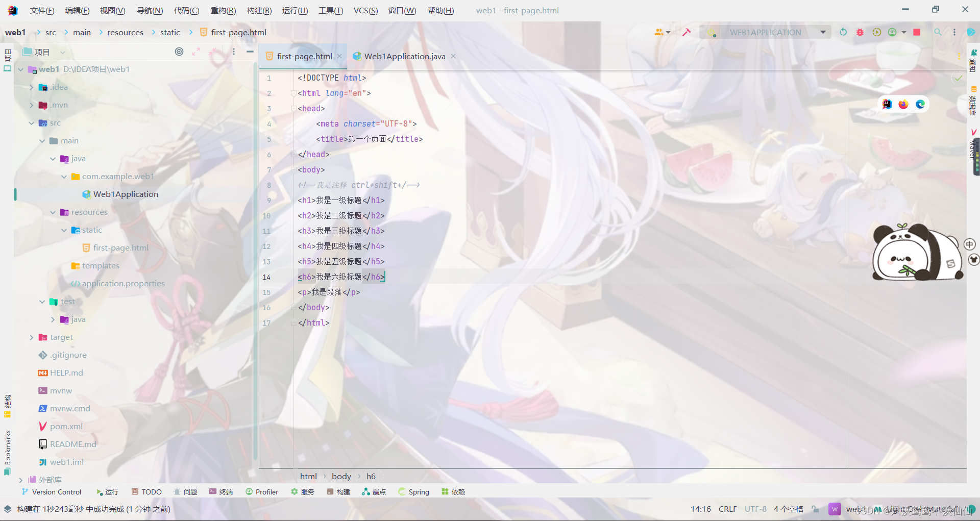Expand the External Libraries (外部库) node
This screenshot has width=980, height=521.
[21, 480]
